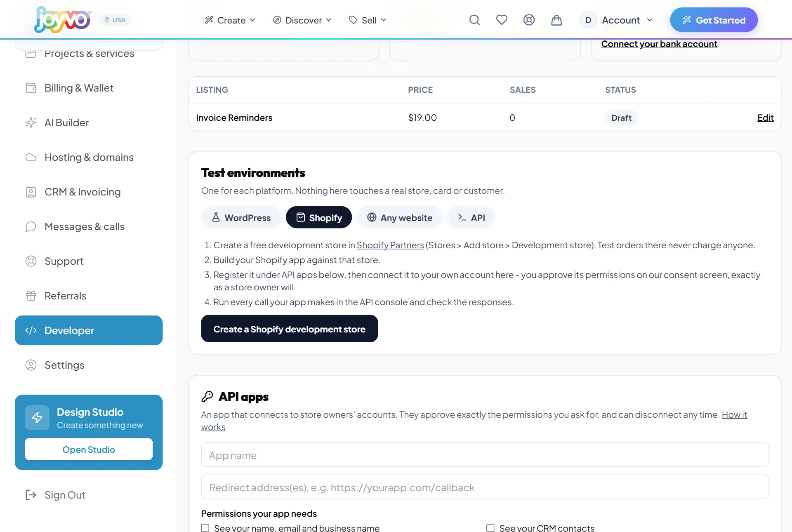
Task: Click the Hosting & domains cloud icon
Action: tap(31, 157)
